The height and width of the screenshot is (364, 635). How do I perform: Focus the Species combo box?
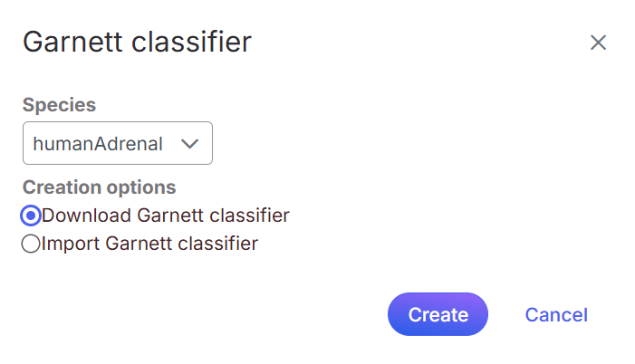(x=118, y=143)
